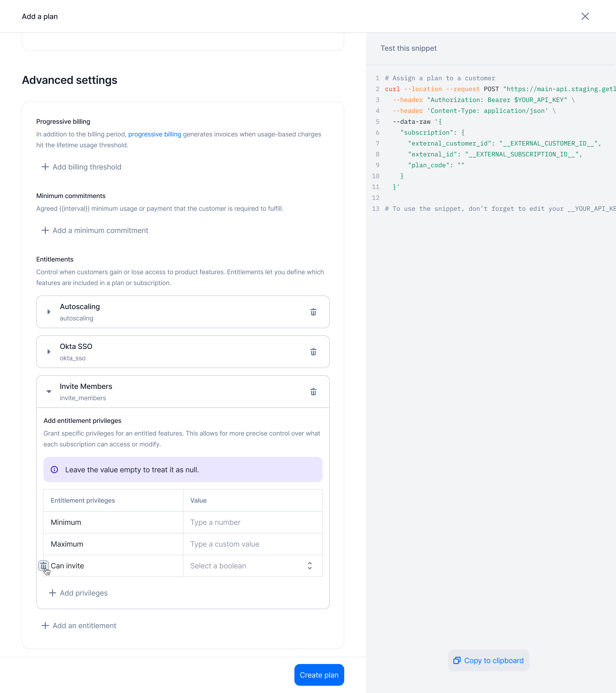Image resolution: width=616 pixels, height=693 pixels.
Task: Click the 'Test this snippet' heading
Action: pos(409,48)
